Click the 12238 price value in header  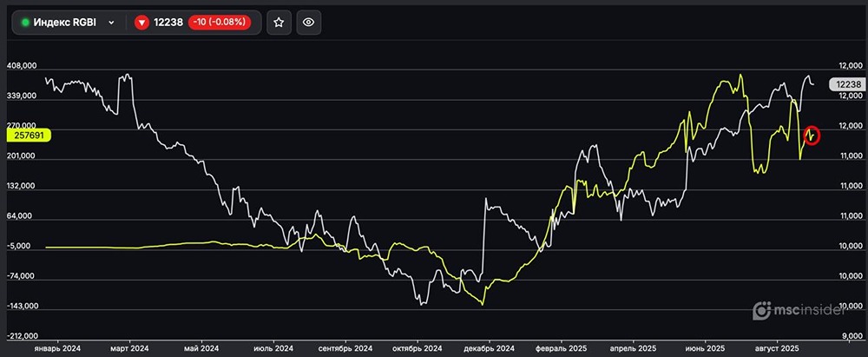tap(168, 23)
